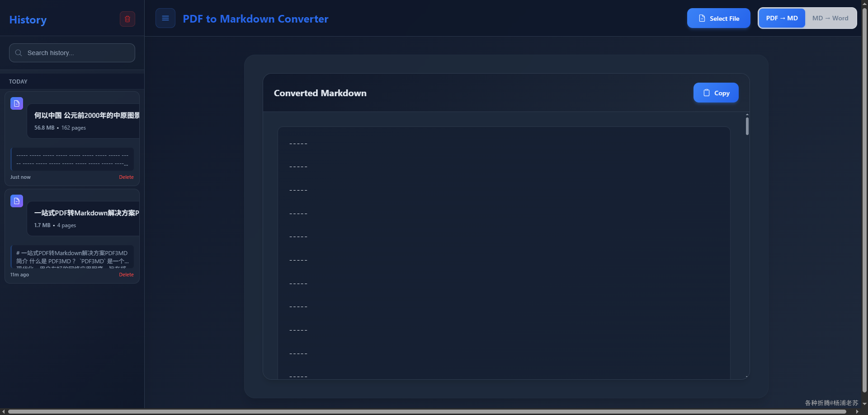This screenshot has width=868, height=415.
Task: Click the markdown output scrollbar thumb
Action: click(747, 126)
